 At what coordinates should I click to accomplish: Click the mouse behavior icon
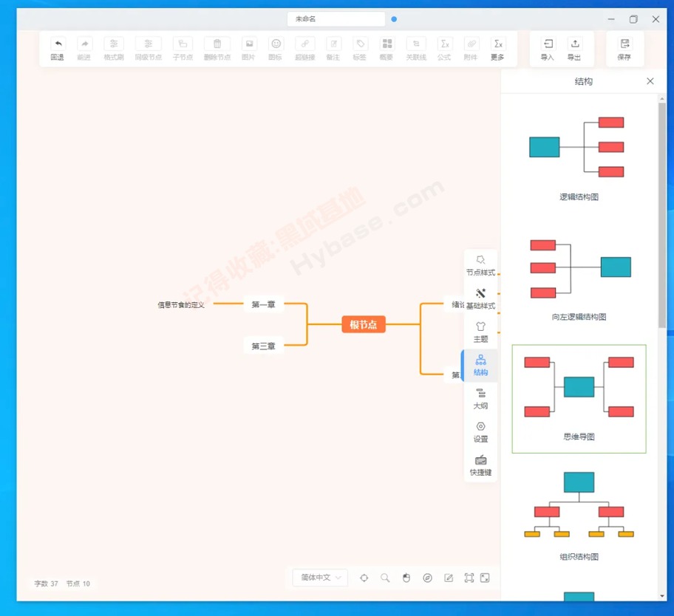click(406, 578)
